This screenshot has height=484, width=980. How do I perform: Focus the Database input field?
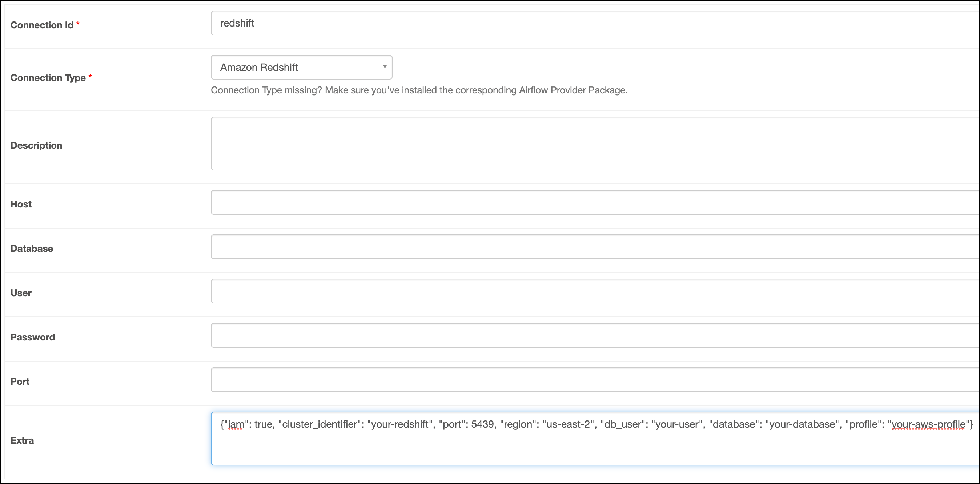pos(595,247)
